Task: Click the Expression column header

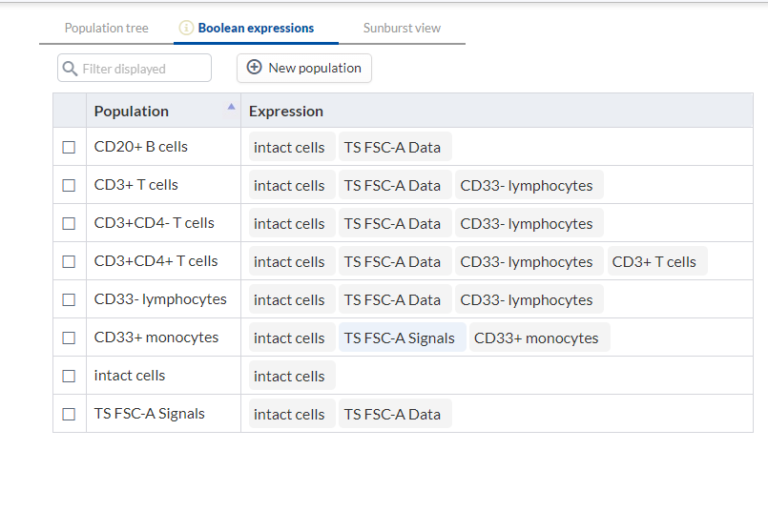Action: pyautogui.click(x=286, y=112)
